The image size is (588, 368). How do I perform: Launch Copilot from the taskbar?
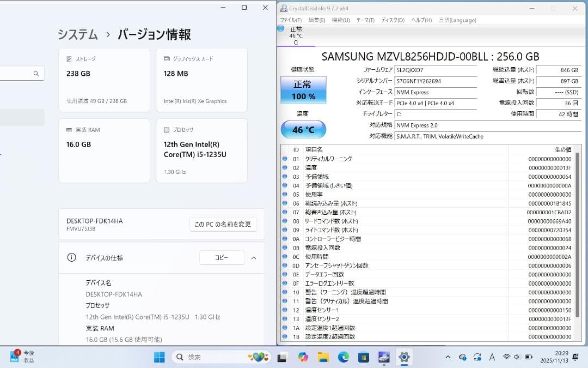click(x=302, y=357)
